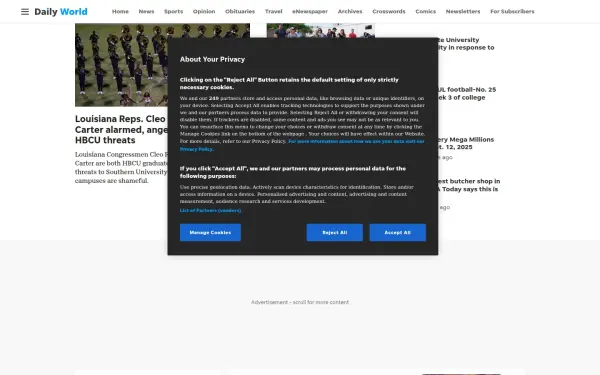Select Opinion in the navigation

tap(204, 11)
